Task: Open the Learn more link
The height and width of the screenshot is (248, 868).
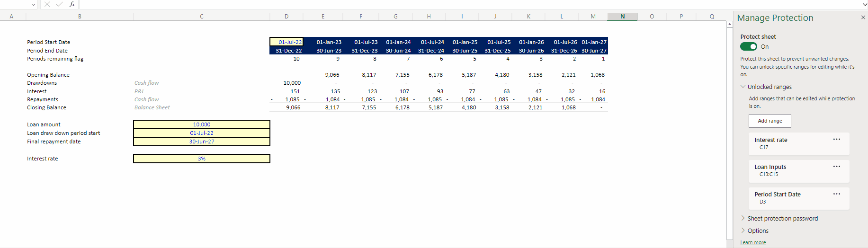Action: [x=752, y=242]
